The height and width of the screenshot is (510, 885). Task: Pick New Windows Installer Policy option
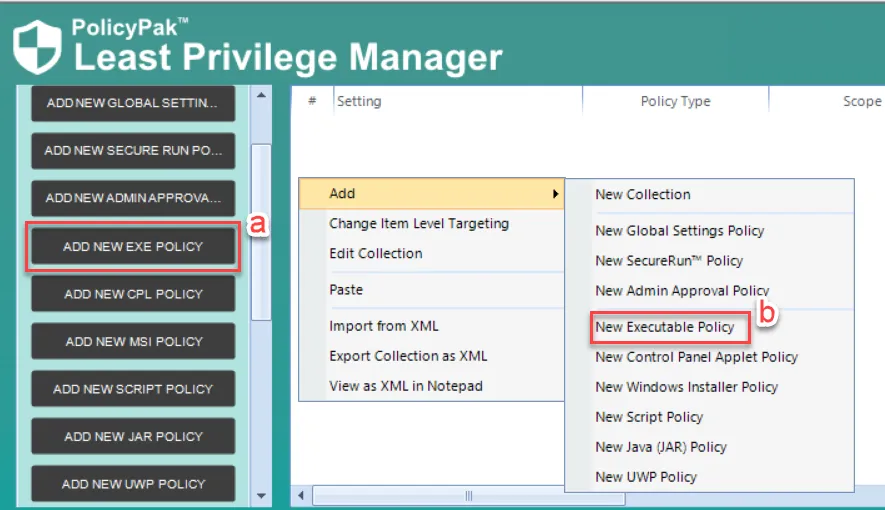(686, 387)
